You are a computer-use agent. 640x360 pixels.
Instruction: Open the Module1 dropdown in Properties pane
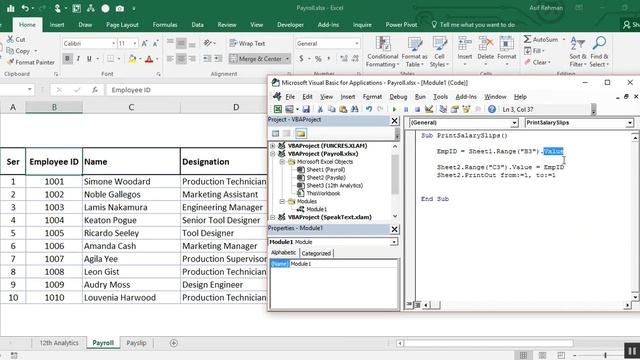(x=393, y=242)
